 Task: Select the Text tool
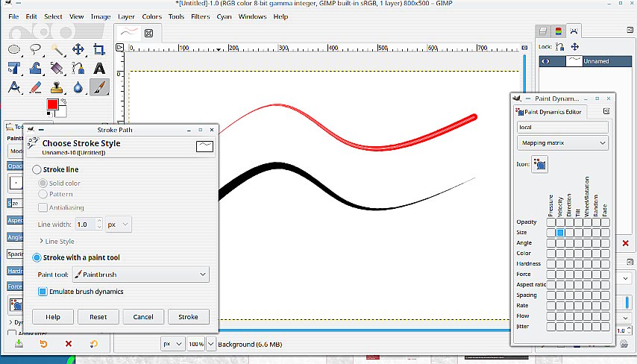(x=99, y=68)
